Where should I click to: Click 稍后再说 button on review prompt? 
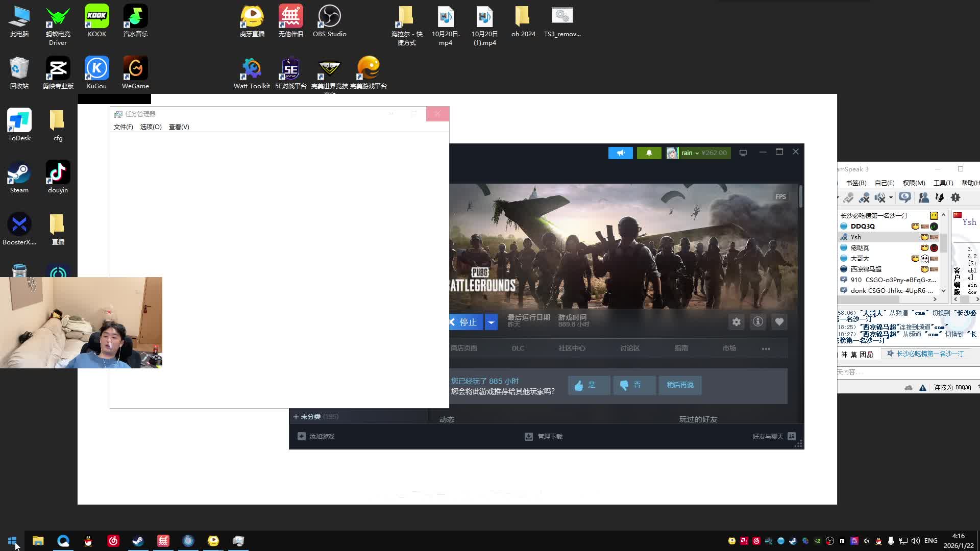(680, 385)
